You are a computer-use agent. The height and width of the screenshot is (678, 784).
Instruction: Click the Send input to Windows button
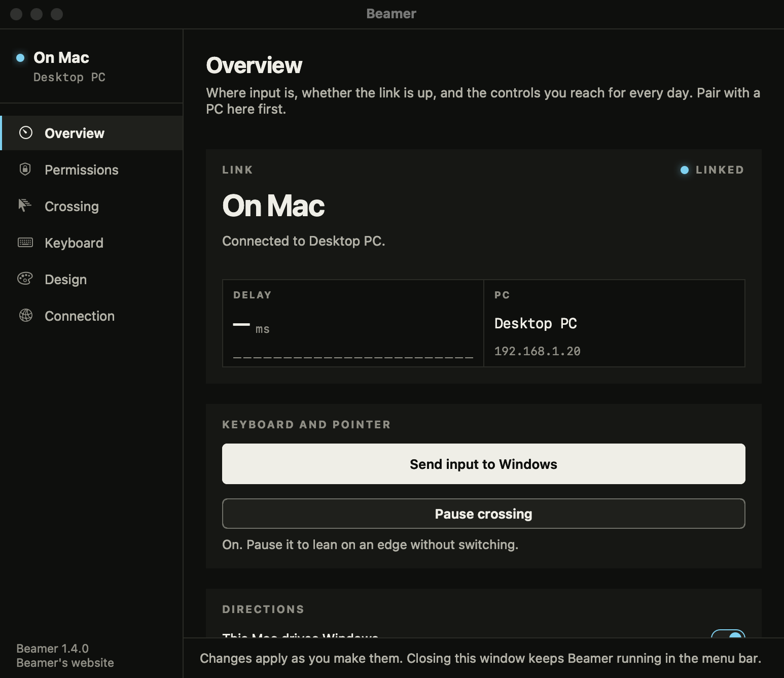(484, 464)
